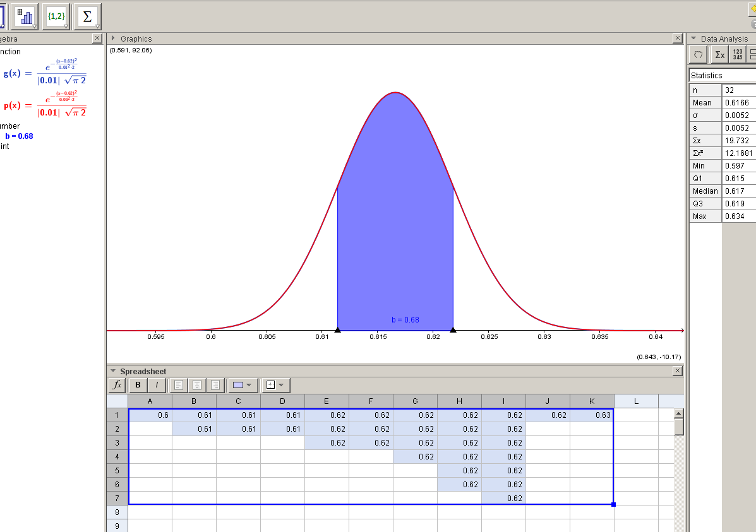Image resolution: width=756 pixels, height=532 pixels.
Task: Select function p(x) in Algebra view
Action: pos(45,105)
